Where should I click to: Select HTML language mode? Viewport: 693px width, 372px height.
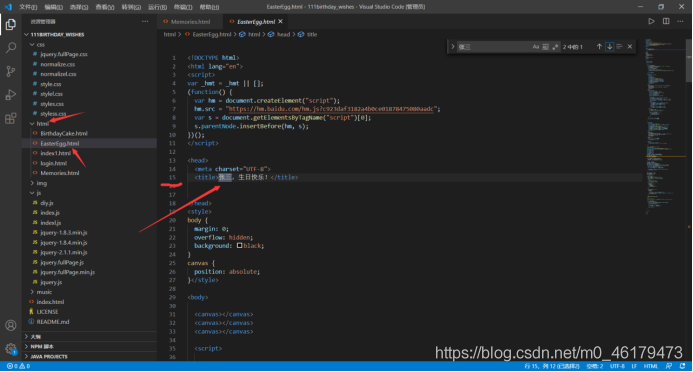pos(651,366)
